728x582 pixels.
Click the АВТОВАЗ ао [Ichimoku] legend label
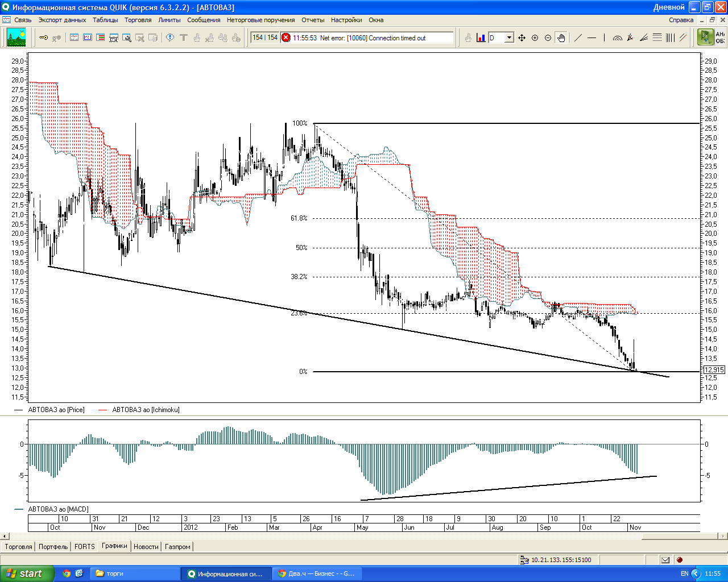[146, 410]
